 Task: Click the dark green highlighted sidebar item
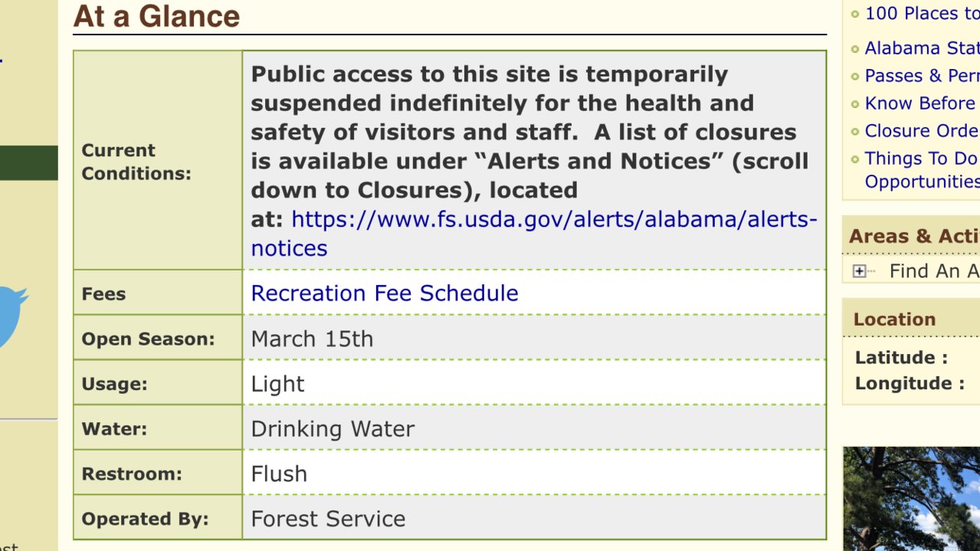(28, 162)
